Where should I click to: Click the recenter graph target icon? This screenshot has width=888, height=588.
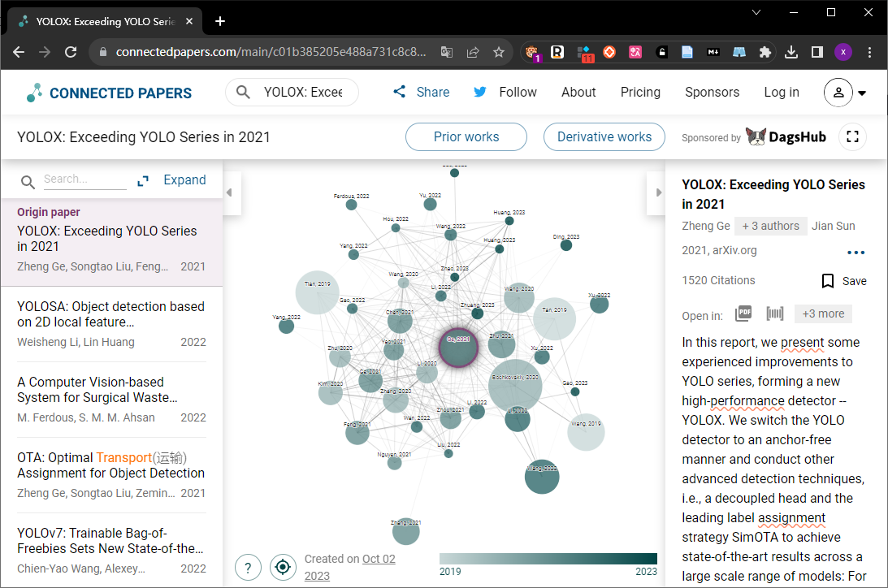(283, 567)
